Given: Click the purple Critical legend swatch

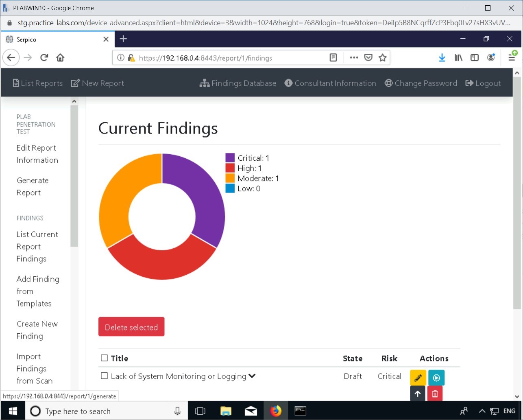Looking at the screenshot, I should [230, 158].
